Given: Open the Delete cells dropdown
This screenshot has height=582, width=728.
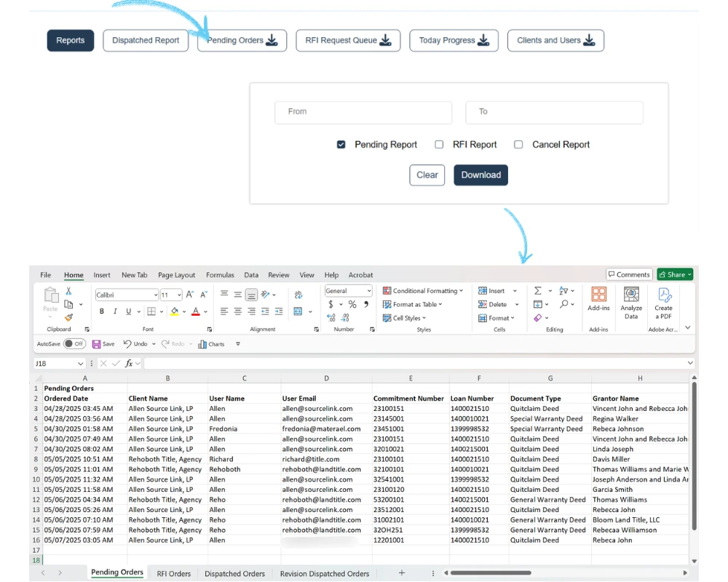Looking at the screenshot, I should pyautogui.click(x=517, y=305).
